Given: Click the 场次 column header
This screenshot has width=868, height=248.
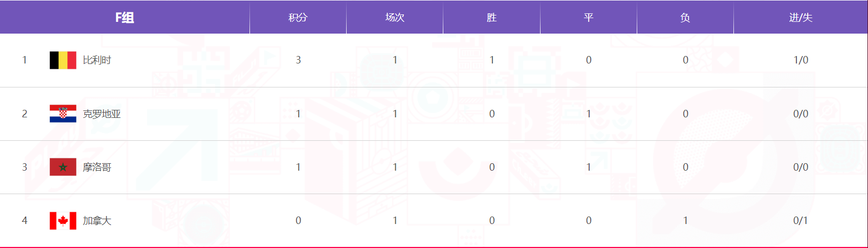Looking at the screenshot, I should [395, 18].
